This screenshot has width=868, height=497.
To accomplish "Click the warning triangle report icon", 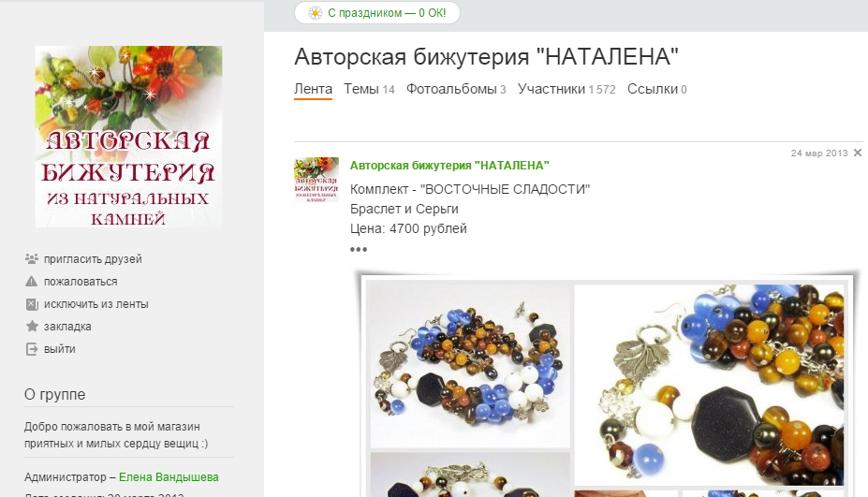I will click(x=32, y=281).
